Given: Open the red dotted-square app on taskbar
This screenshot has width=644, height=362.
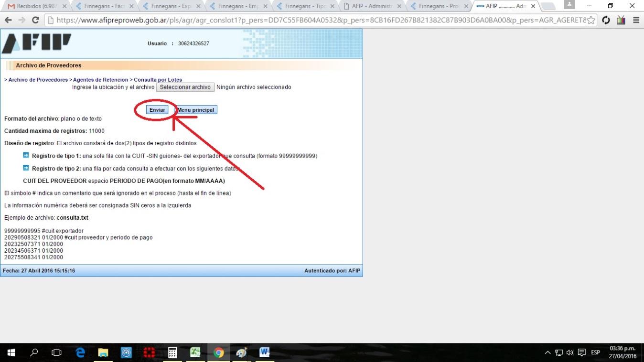Looking at the screenshot, I should 150,352.
